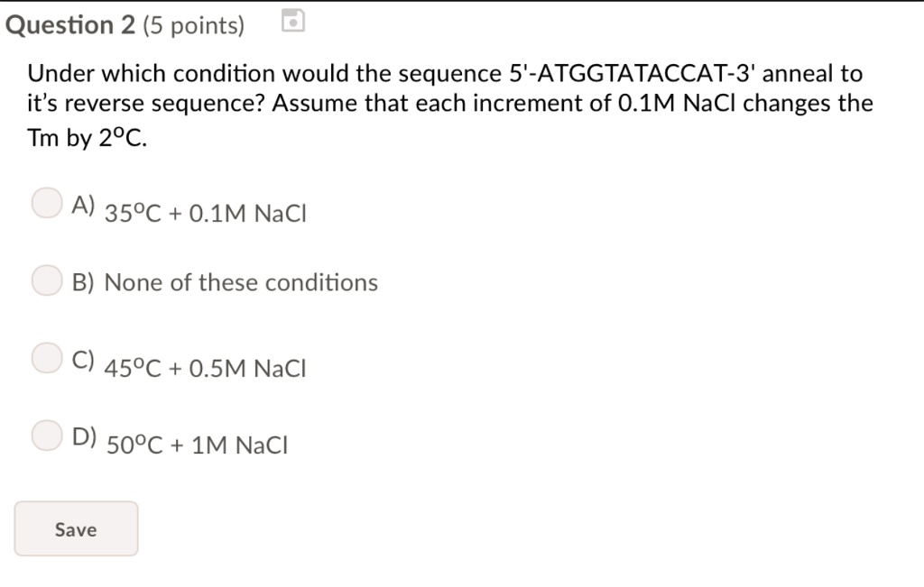Select radio button for option A
This screenshot has height=587, width=924.
(x=47, y=204)
